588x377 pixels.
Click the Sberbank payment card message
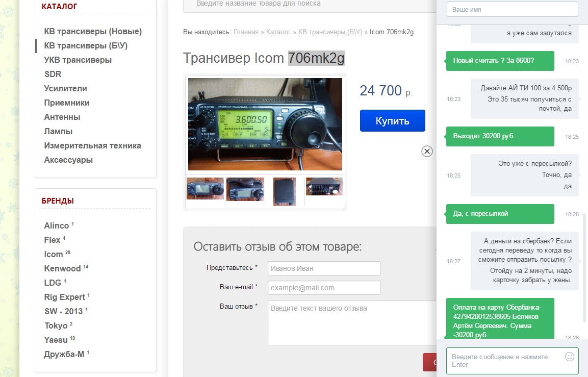click(x=500, y=318)
